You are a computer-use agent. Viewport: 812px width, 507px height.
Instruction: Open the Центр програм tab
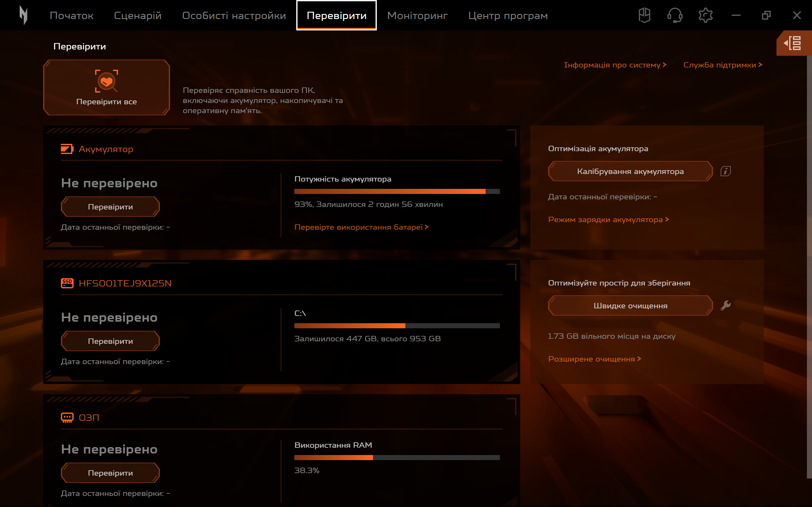[x=508, y=16]
